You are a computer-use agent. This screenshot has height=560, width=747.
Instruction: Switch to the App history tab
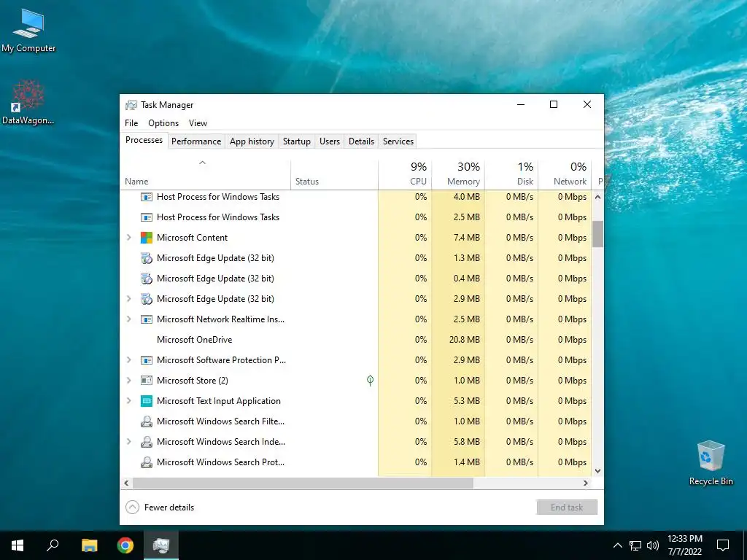tap(252, 141)
